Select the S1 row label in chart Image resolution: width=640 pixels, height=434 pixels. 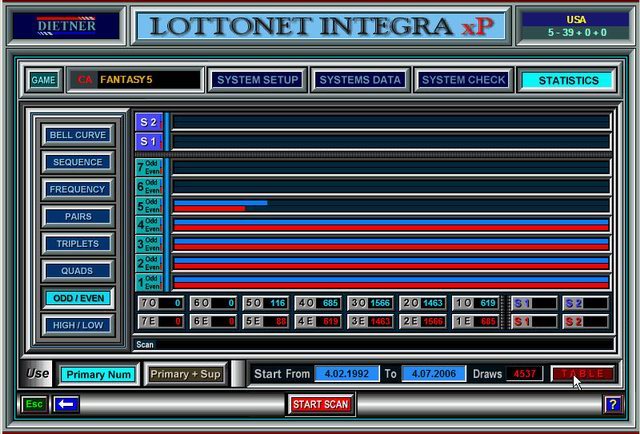pyautogui.click(x=148, y=142)
